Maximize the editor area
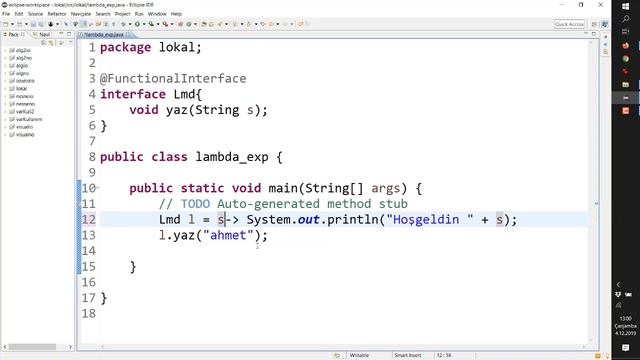The width and height of the screenshot is (640, 360). (593, 34)
